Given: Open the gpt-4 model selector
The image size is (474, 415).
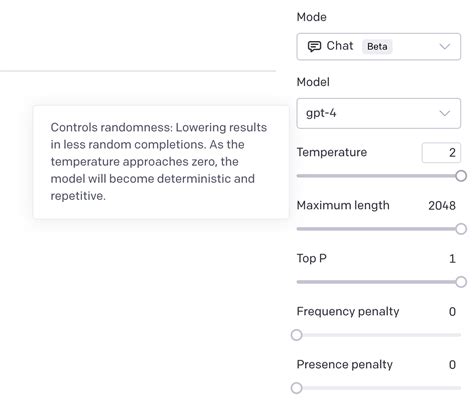Looking at the screenshot, I should 379,113.
